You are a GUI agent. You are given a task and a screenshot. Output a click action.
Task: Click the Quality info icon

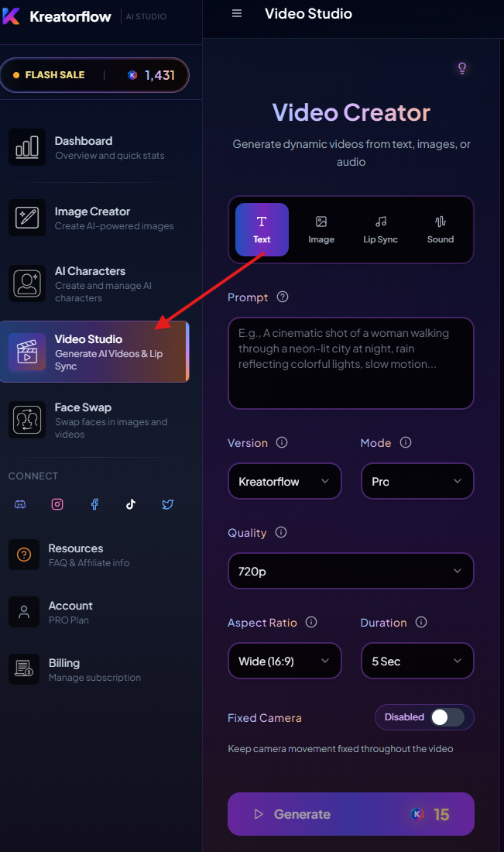click(281, 533)
